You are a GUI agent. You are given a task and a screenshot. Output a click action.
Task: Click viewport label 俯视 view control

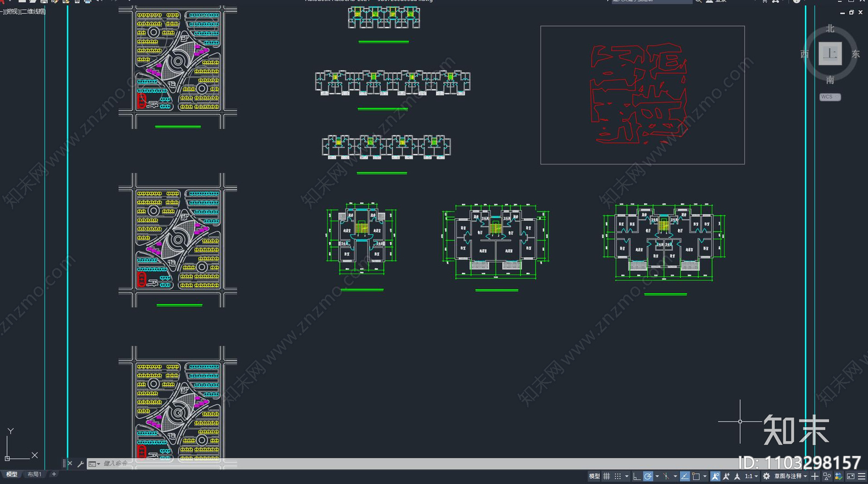coord(11,11)
